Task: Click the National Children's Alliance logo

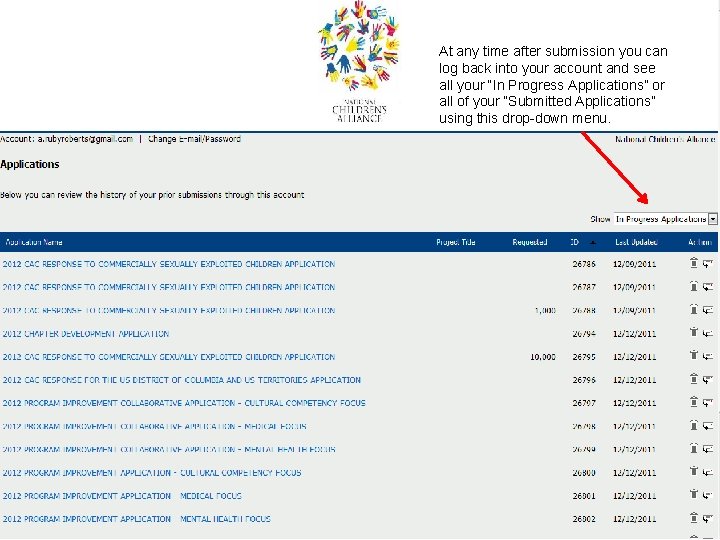Action: click(x=359, y=62)
